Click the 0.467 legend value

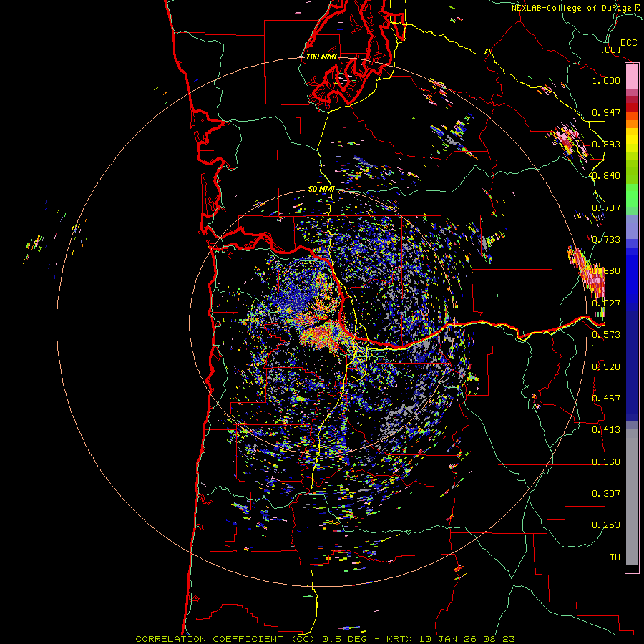(606, 399)
